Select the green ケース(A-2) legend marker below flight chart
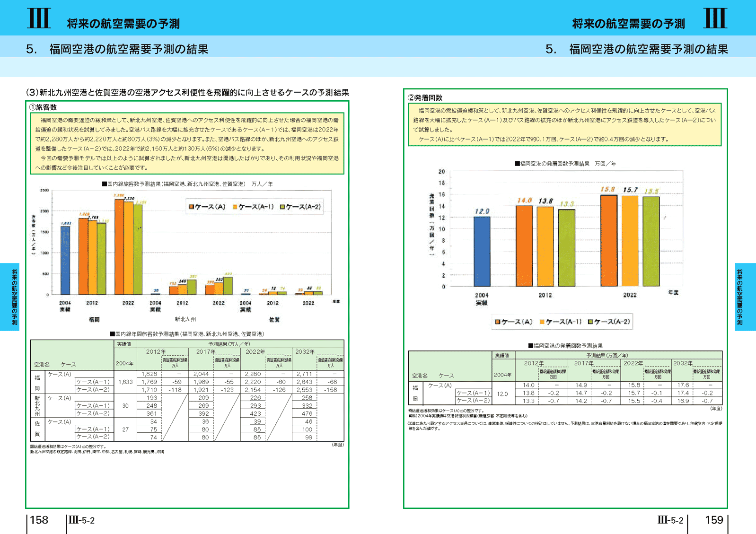Image resolution: width=756 pixels, height=534 pixels. coord(590,322)
